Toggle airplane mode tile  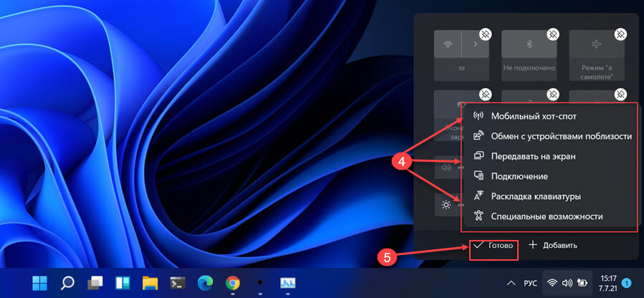point(596,44)
